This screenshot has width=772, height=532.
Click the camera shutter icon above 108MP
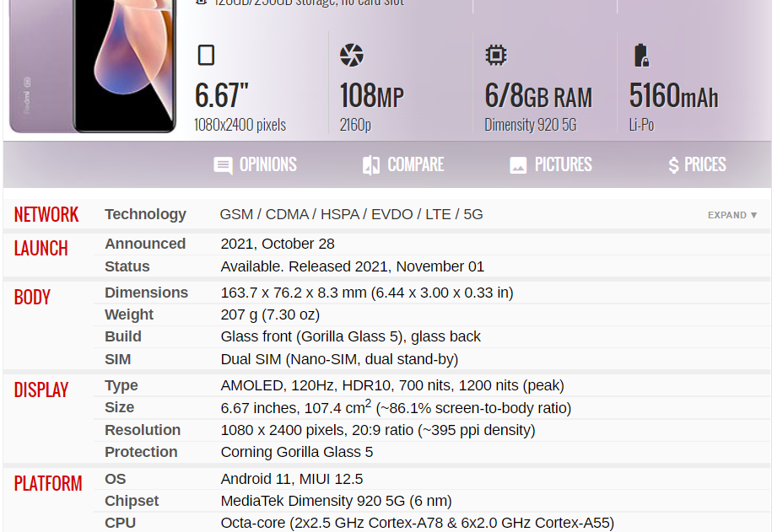coord(352,55)
